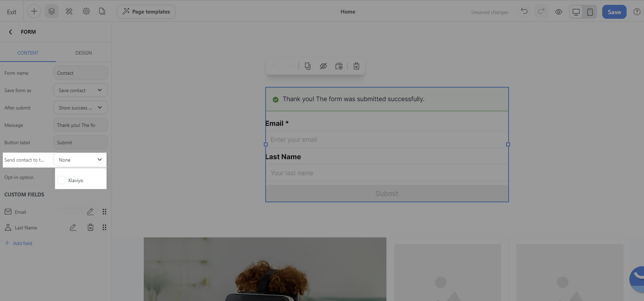Edit the Email custom field
Viewport: 644px width, 301px height.
click(x=90, y=212)
